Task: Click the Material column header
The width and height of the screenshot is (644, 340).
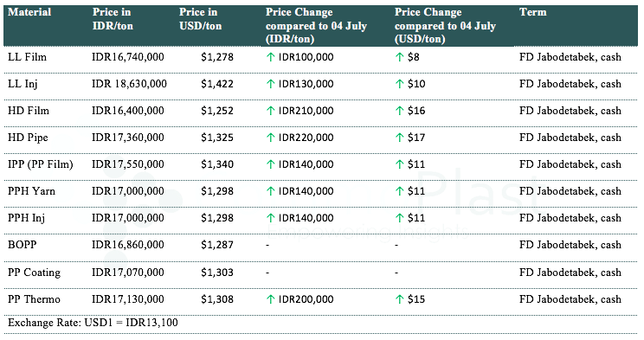Action: 29,12
